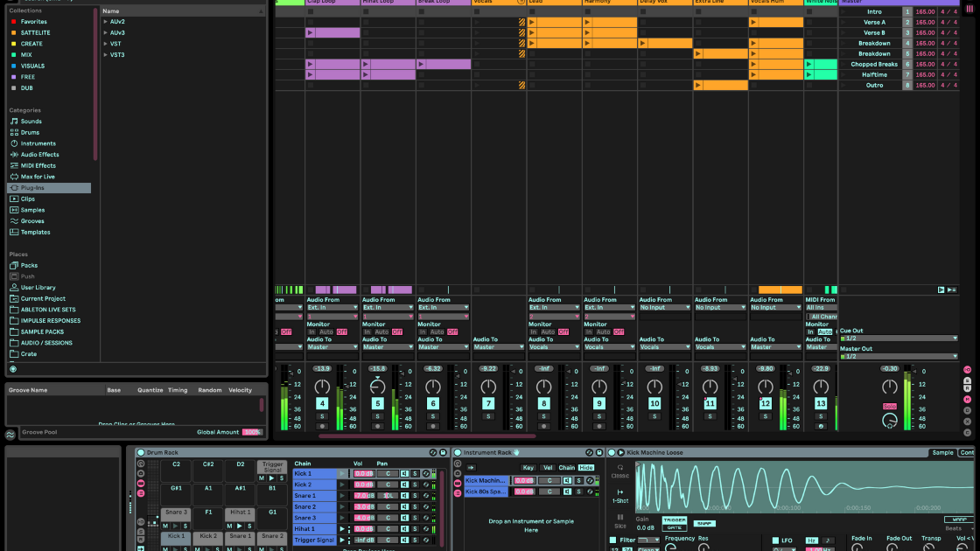980x551 pixels.
Task: Select the Vel tab in Instrument Rack
Action: click(x=548, y=467)
